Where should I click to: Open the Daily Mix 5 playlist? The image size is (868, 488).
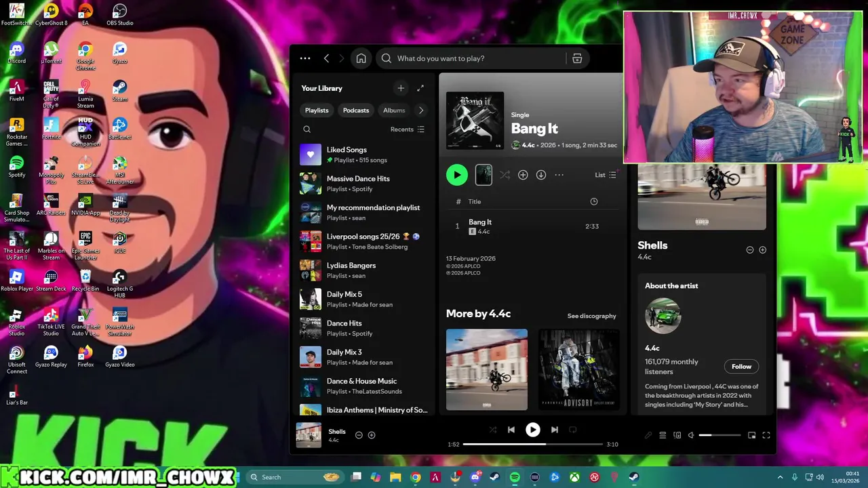(x=365, y=299)
